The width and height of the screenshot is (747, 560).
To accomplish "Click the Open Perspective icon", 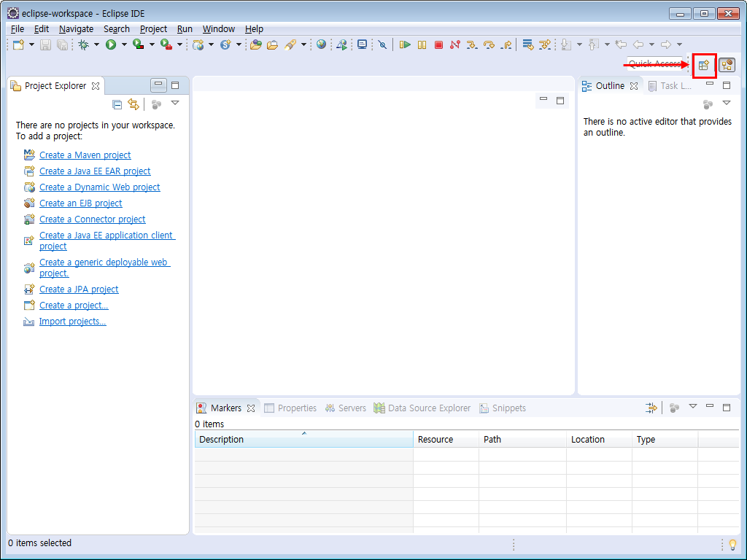I will click(x=704, y=65).
